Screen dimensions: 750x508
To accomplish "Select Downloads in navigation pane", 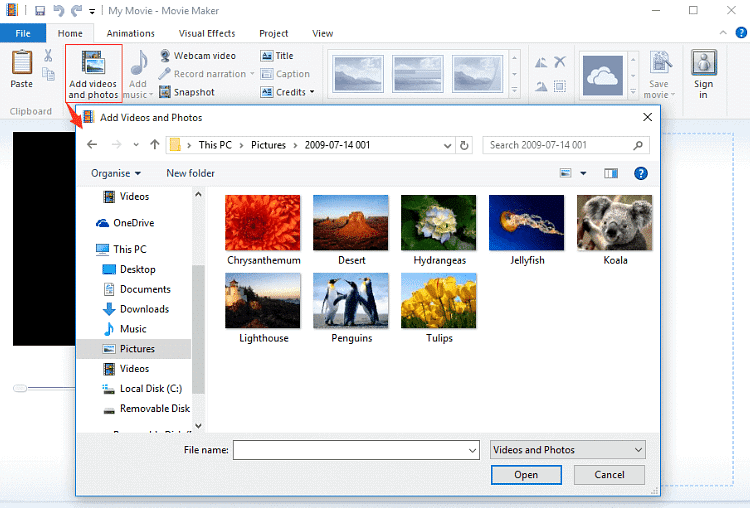I will [136, 309].
